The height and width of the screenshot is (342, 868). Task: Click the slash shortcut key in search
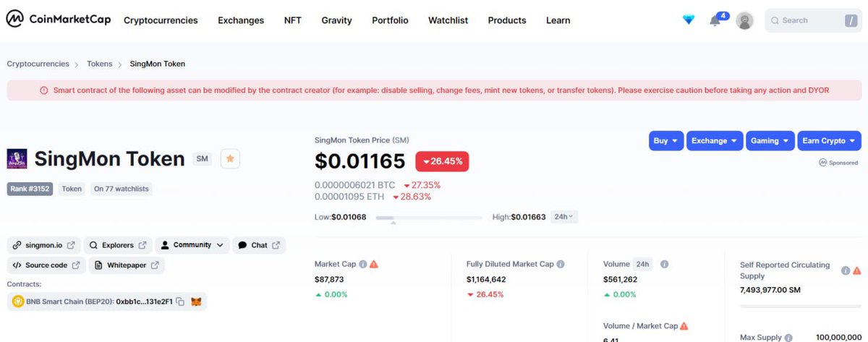[x=850, y=21]
